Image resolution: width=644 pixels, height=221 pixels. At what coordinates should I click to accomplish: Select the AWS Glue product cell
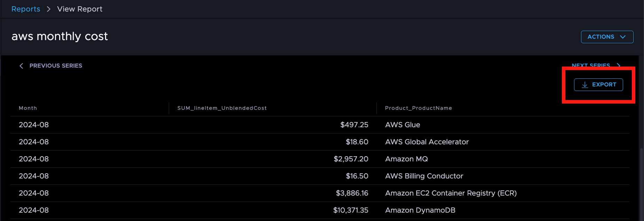(403, 125)
